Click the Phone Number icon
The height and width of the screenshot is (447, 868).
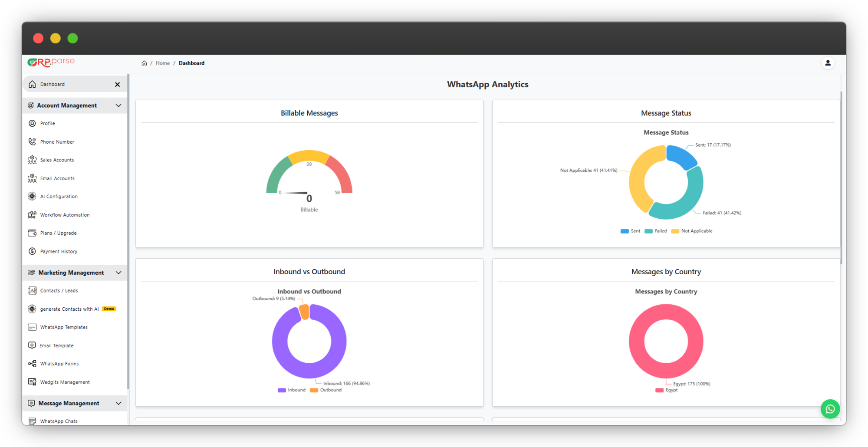coord(32,141)
